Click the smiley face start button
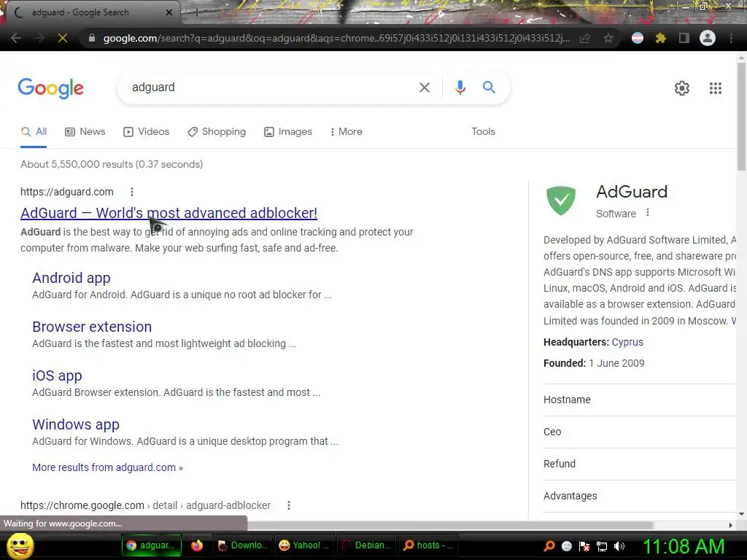The image size is (747, 560). [x=20, y=545]
